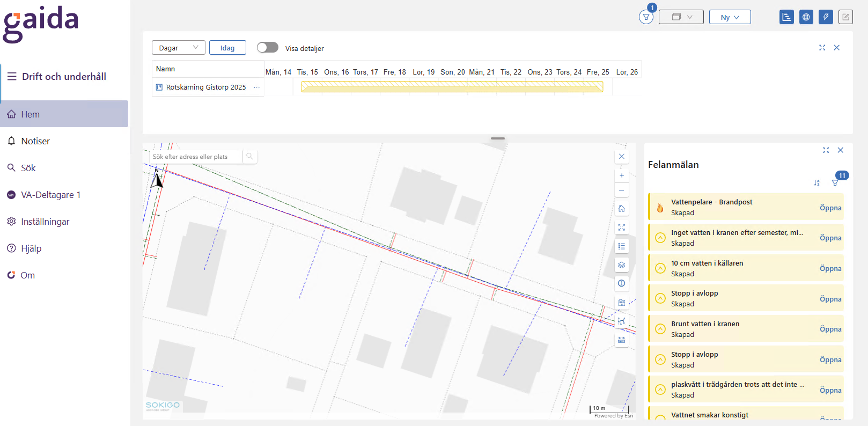The width and height of the screenshot is (868, 426).
Task: Open the Felanmälan list filter
Action: [835, 183]
